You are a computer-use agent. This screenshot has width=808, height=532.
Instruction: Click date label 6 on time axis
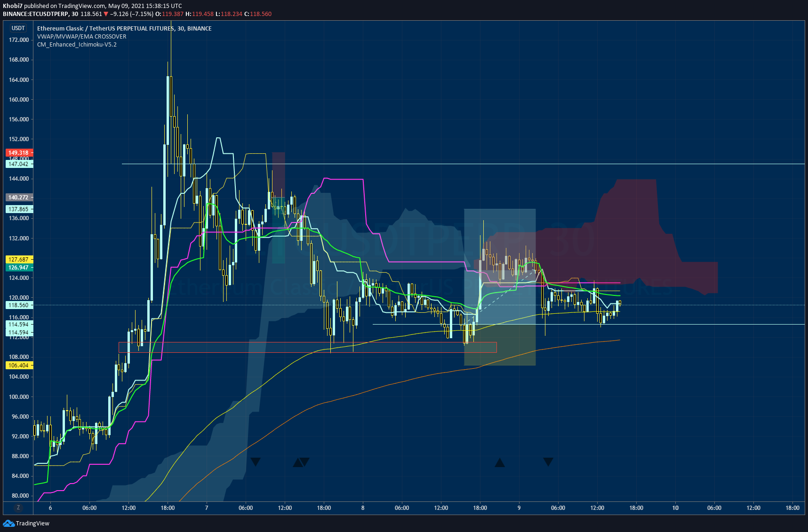(x=50, y=508)
